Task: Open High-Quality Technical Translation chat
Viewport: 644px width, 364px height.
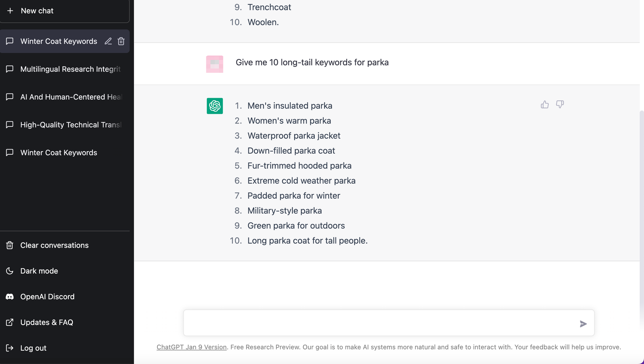Action: point(65,125)
